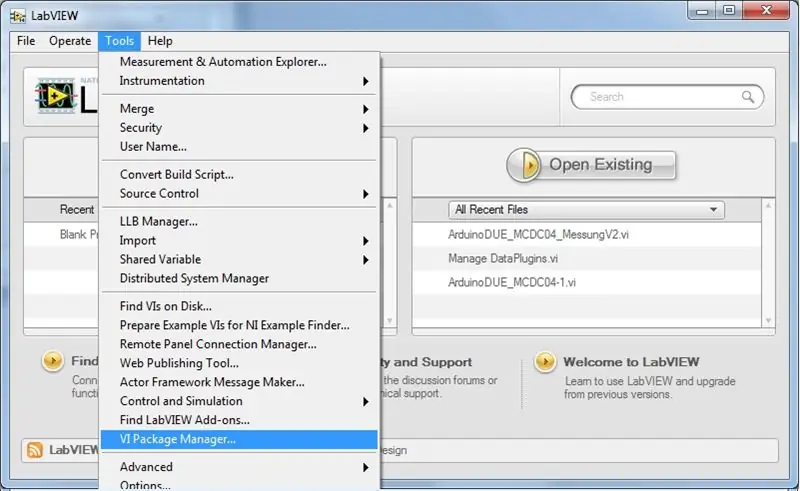Screen dimensions: 800x491
Task: Expand the Import submenu
Action: tap(239, 240)
